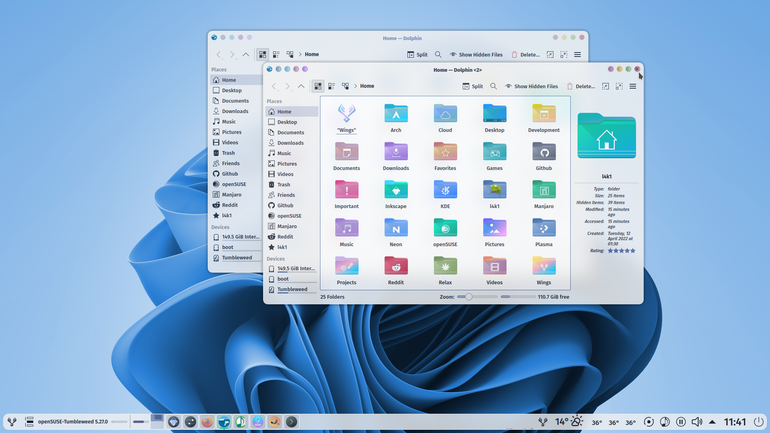Image resolution: width=770 pixels, height=433 pixels.
Task: Click the Delete button in front toolbar
Action: click(580, 86)
